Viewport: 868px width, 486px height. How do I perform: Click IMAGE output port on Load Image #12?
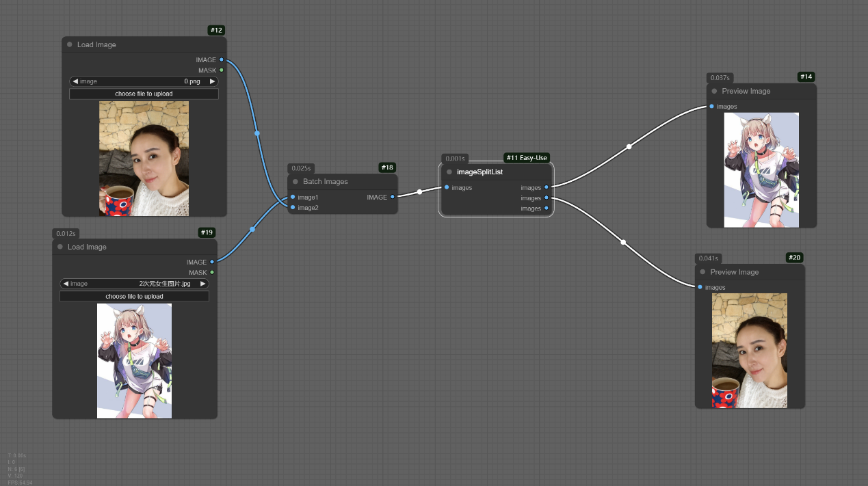222,60
